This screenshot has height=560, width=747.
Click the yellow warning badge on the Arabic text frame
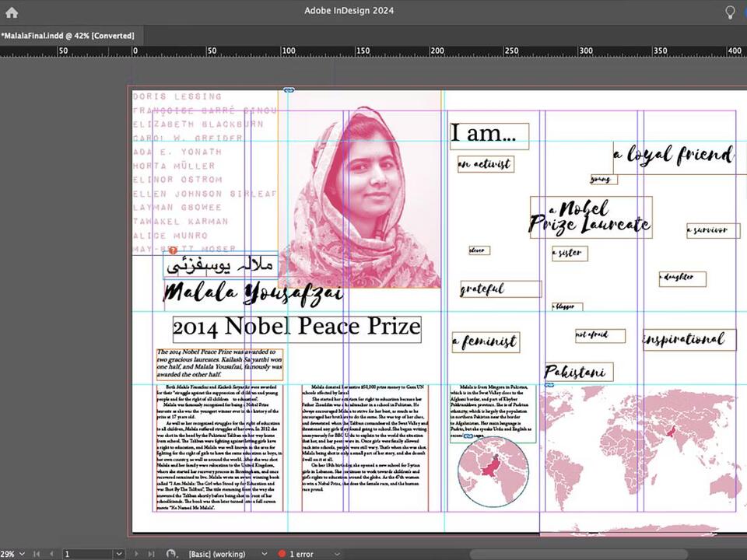coord(173,251)
